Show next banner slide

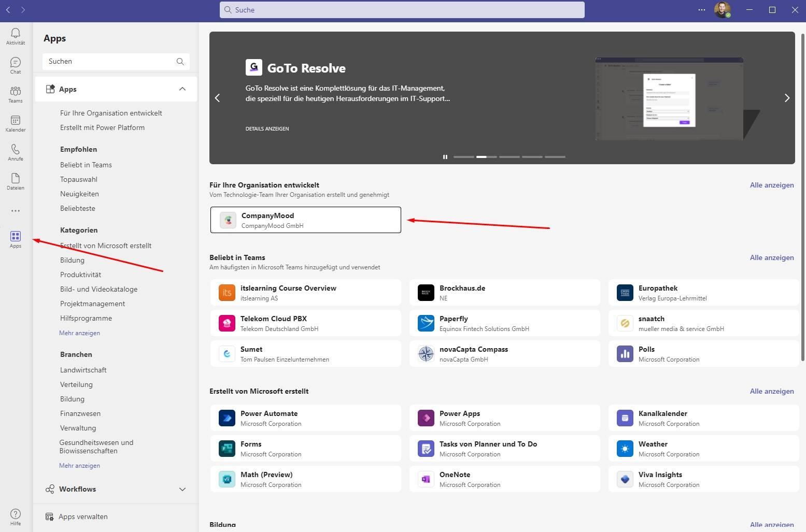pos(787,98)
